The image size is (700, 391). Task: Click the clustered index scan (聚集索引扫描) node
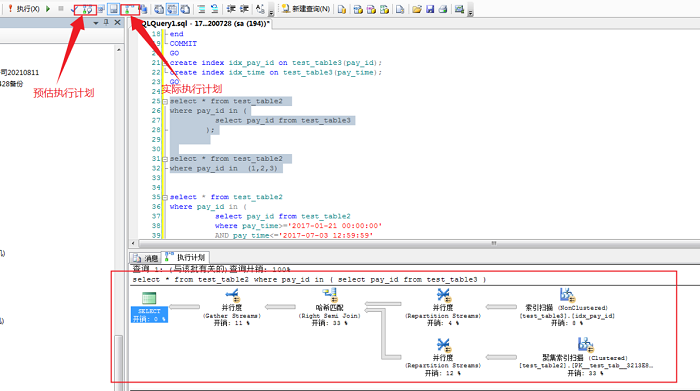point(585,356)
